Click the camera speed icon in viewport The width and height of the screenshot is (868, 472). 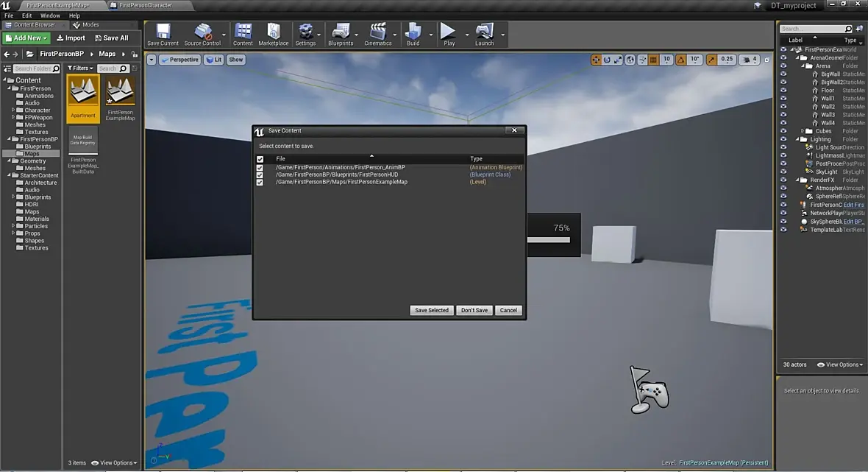point(746,60)
